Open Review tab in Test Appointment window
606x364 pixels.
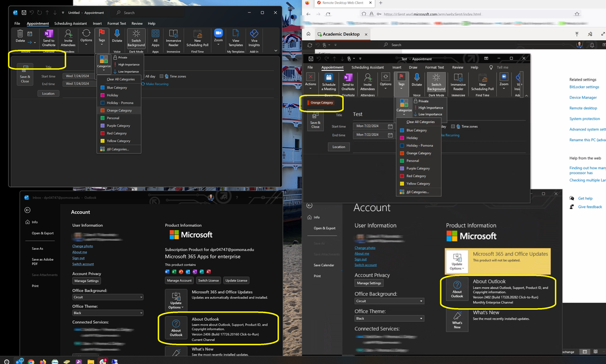(457, 67)
